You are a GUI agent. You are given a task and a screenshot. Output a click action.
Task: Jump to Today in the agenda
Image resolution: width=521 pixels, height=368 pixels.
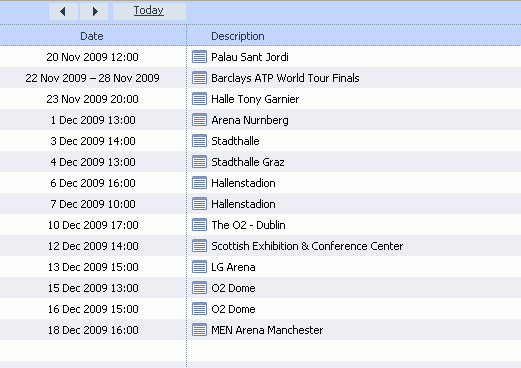[149, 12]
